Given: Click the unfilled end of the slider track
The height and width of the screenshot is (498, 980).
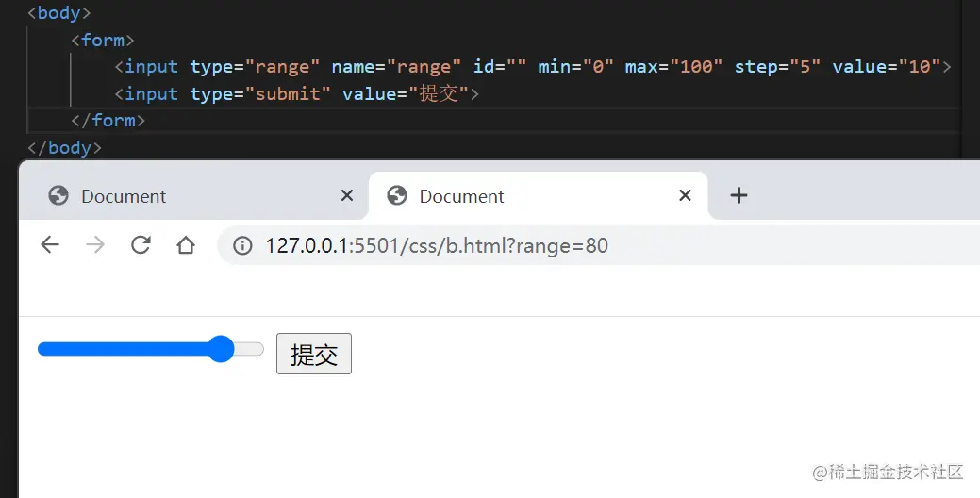Looking at the screenshot, I should pos(249,349).
